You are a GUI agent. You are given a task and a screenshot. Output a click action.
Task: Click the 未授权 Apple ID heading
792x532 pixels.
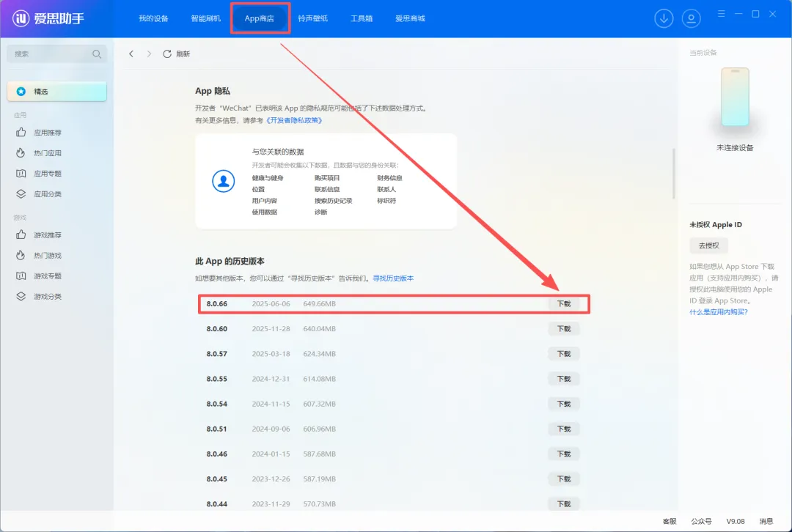click(x=716, y=225)
